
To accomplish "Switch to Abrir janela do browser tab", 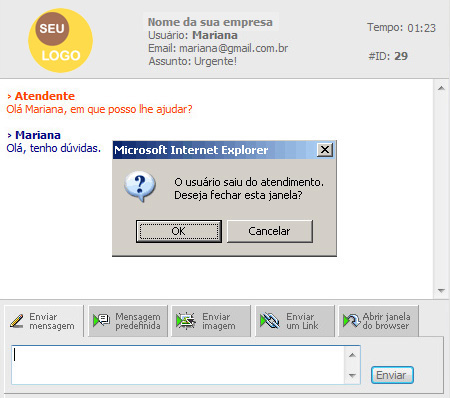I will click(x=378, y=321).
